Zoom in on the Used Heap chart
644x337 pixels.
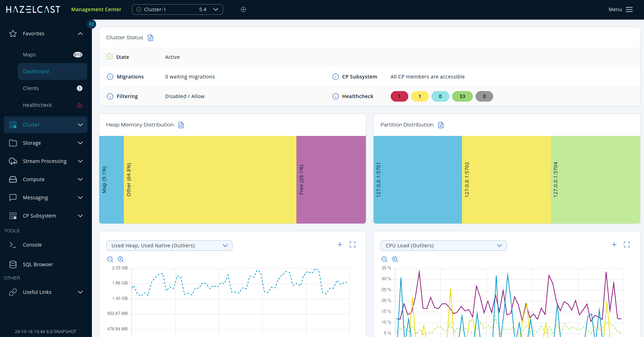pos(121,259)
